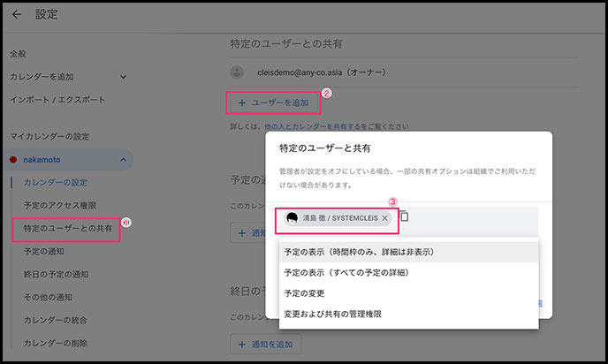Screen dimensions: 608x364
Task: Remove the 清島 徹 / SYSTEMCLEiS chip
Action: pyautogui.click(x=384, y=218)
